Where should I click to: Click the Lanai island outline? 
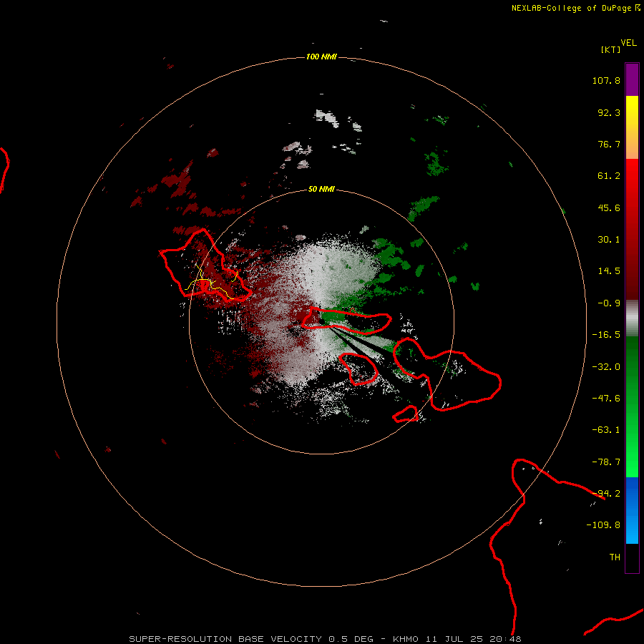coord(358,369)
